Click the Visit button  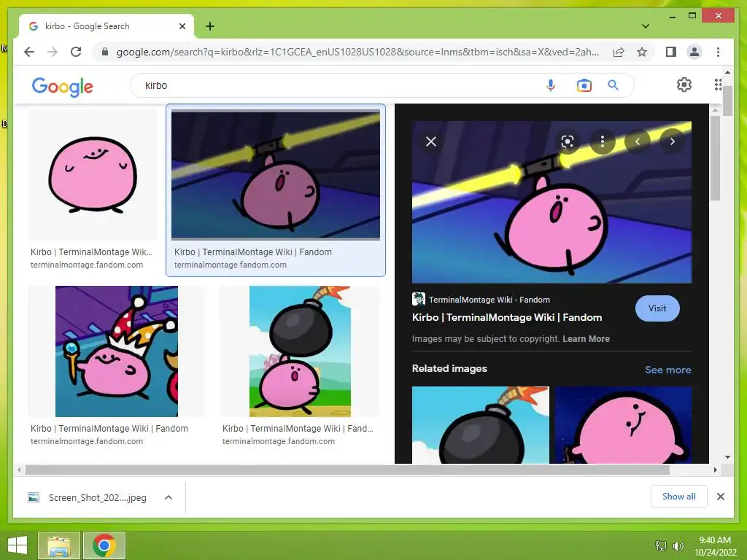[x=657, y=308]
